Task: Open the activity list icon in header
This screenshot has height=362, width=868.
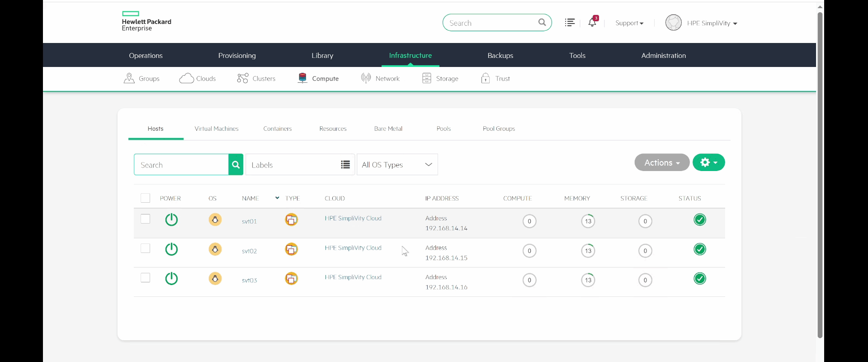Action: 570,23
